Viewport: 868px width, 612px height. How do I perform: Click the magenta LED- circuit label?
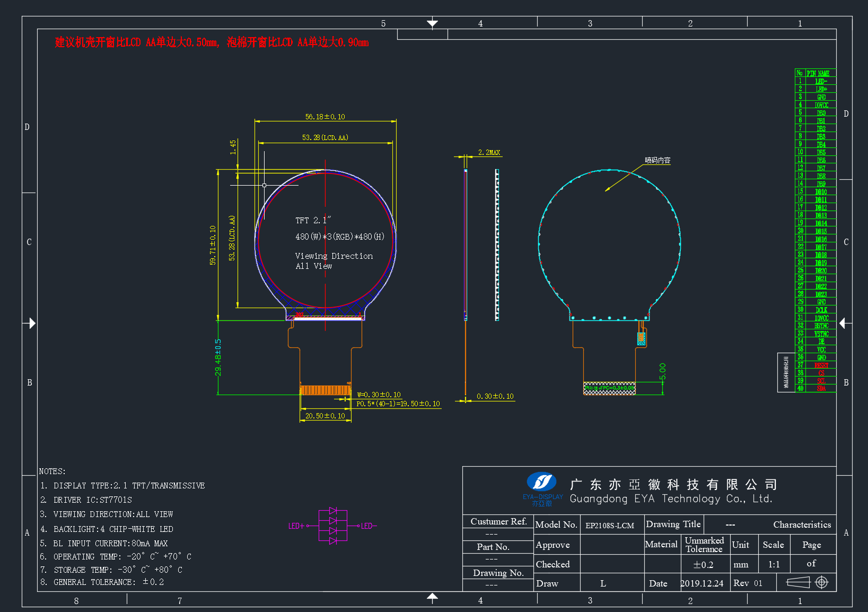[369, 526]
